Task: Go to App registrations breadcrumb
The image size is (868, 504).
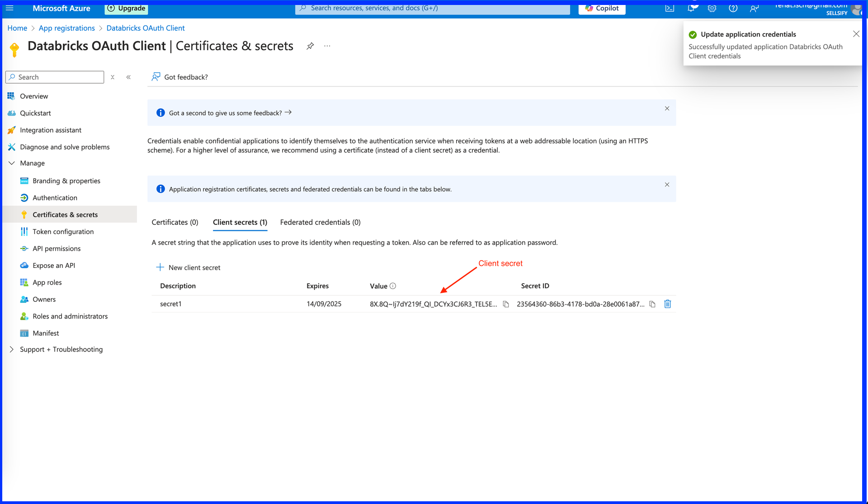Action: tap(67, 28)
